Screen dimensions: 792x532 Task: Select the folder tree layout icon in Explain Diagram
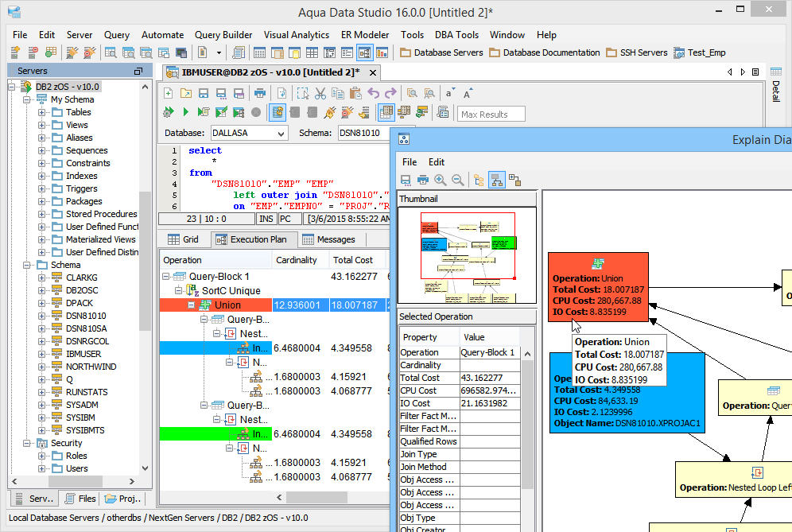[479, 180]
